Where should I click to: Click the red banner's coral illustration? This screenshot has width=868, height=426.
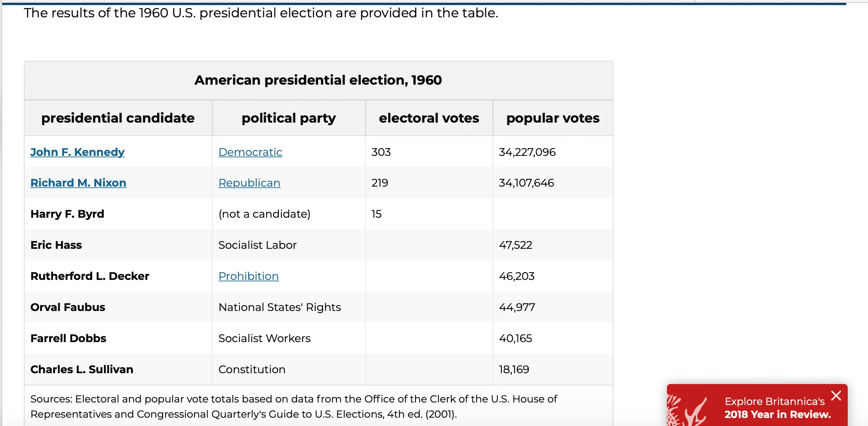point(687,411)
